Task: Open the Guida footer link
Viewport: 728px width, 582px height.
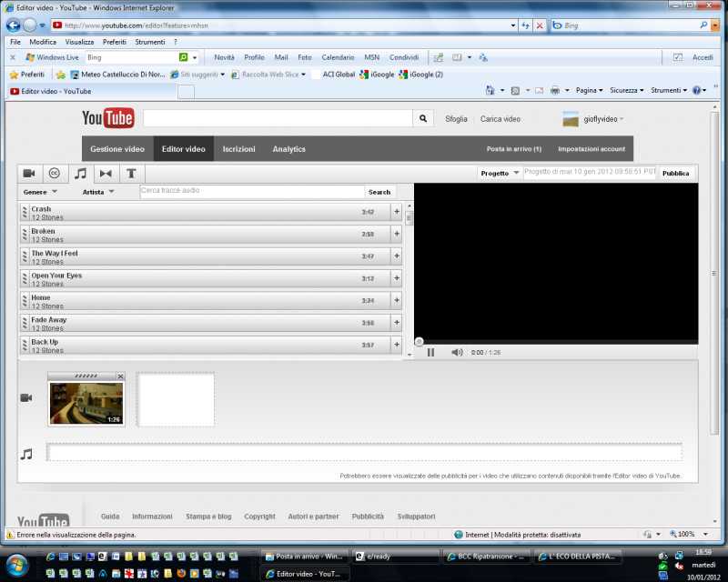Action: 110,517
